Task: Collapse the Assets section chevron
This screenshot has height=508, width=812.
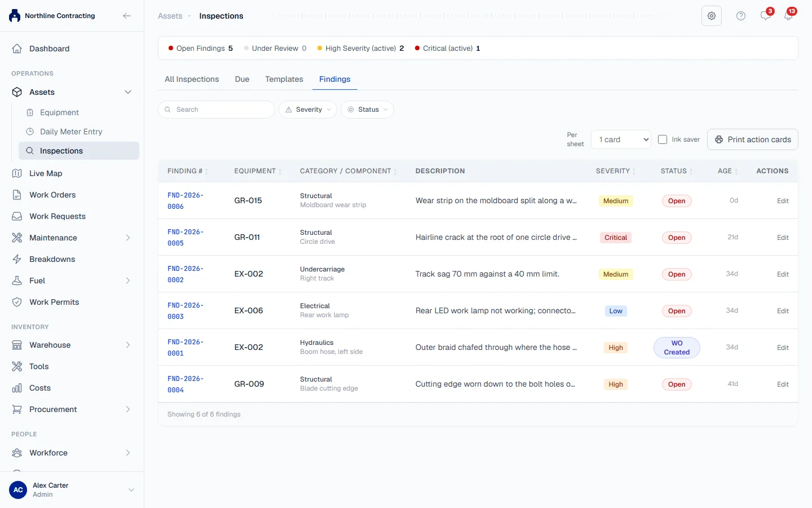Action: pos(128,92)
